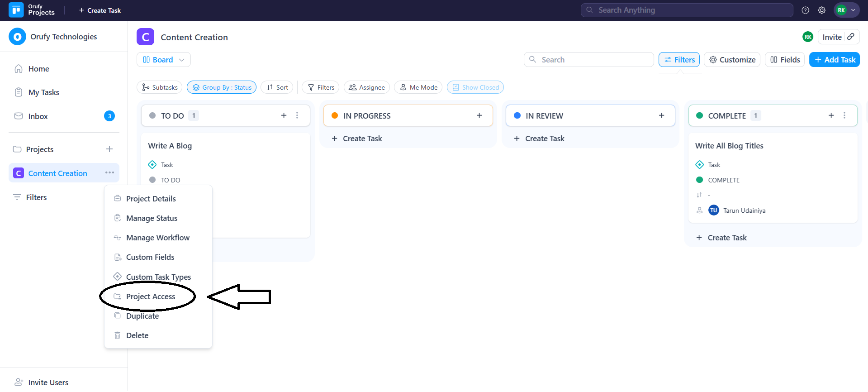This screenshot has height=392, width=868.
Task: Click the Invite button
Action: 832,37
